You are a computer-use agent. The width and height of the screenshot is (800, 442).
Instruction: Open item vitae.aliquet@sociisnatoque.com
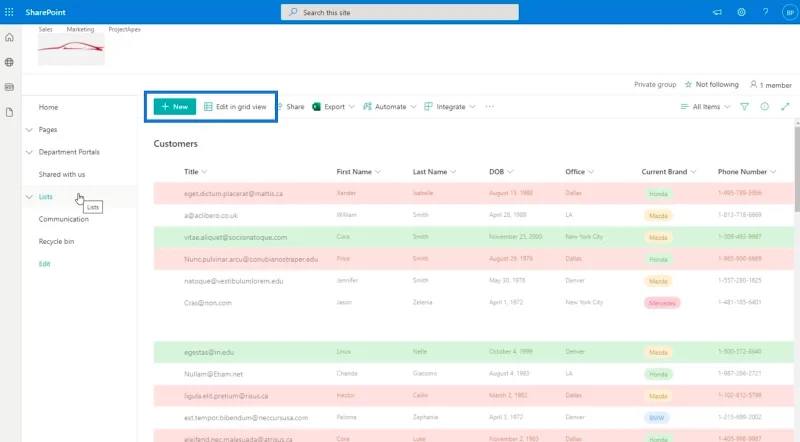click(x=236, y=237)
